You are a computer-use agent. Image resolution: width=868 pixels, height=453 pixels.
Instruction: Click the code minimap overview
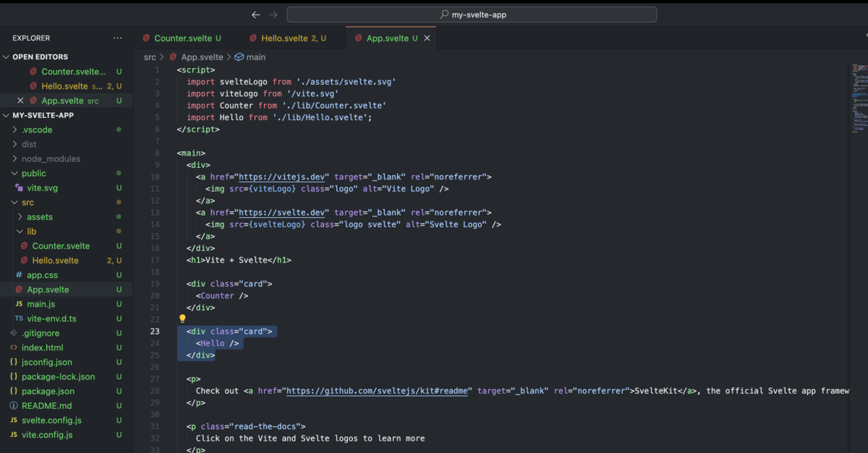[x=859, y=98]
